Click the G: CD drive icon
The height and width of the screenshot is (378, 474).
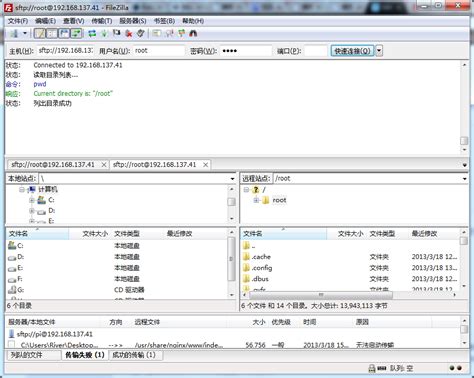pos(12,290)
